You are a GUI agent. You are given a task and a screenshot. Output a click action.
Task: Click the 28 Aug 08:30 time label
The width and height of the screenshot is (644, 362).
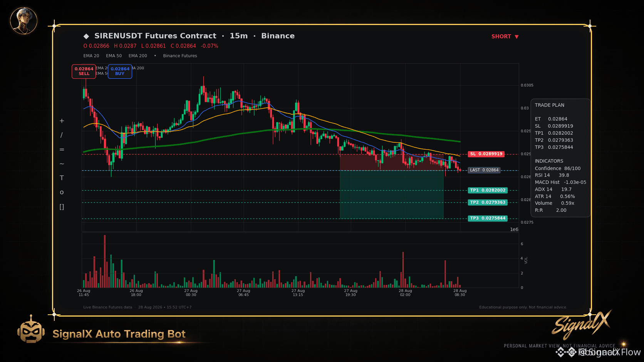point(460,293)
